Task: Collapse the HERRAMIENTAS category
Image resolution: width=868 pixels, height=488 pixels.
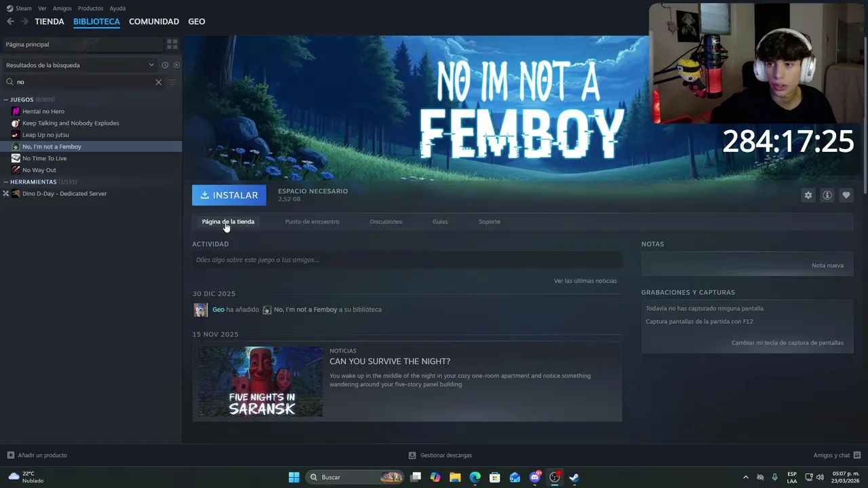Action: [x=6, y=182]
